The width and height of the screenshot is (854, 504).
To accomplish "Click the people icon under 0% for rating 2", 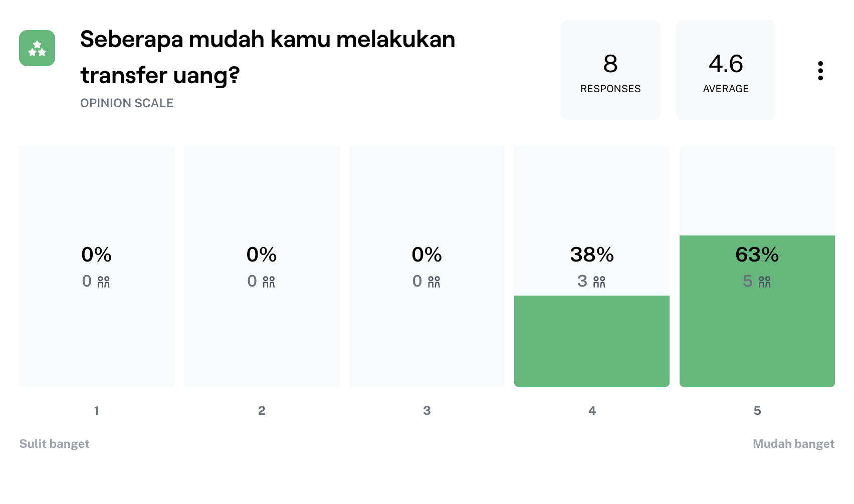I will point(269,282).
